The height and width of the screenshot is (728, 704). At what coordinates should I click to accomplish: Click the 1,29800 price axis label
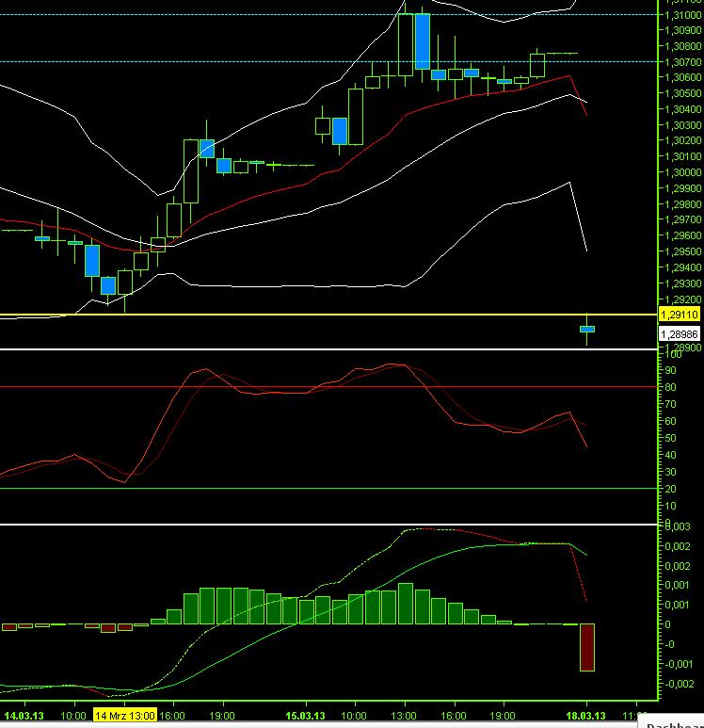(x=683, y=204)
